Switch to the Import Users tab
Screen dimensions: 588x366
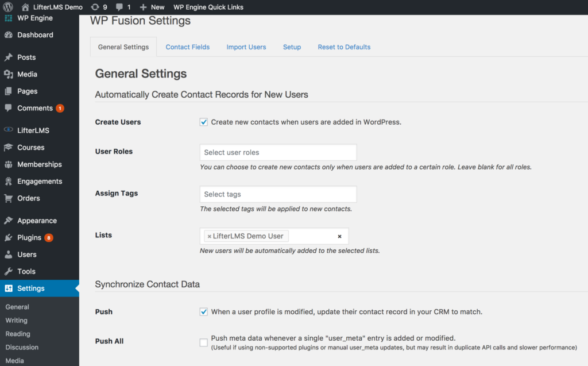click(x=246, y=47)
